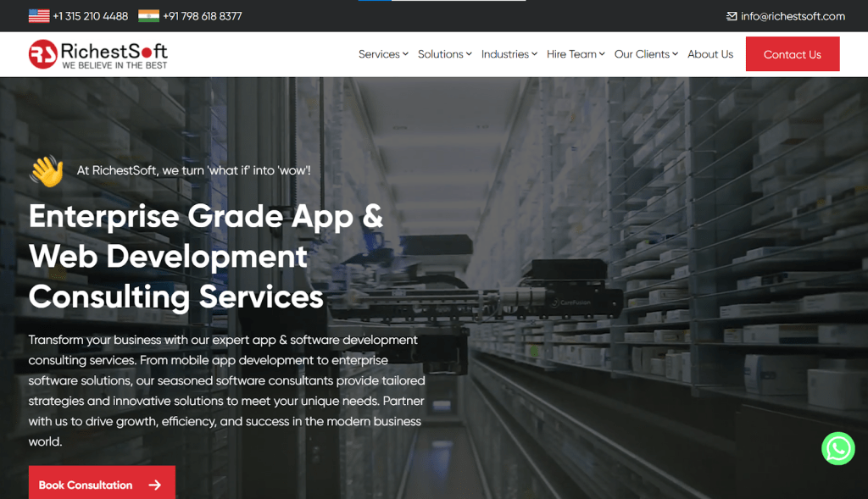
Task: Click the +91 798 618 8377 phone link
Action: pos(202,16)
